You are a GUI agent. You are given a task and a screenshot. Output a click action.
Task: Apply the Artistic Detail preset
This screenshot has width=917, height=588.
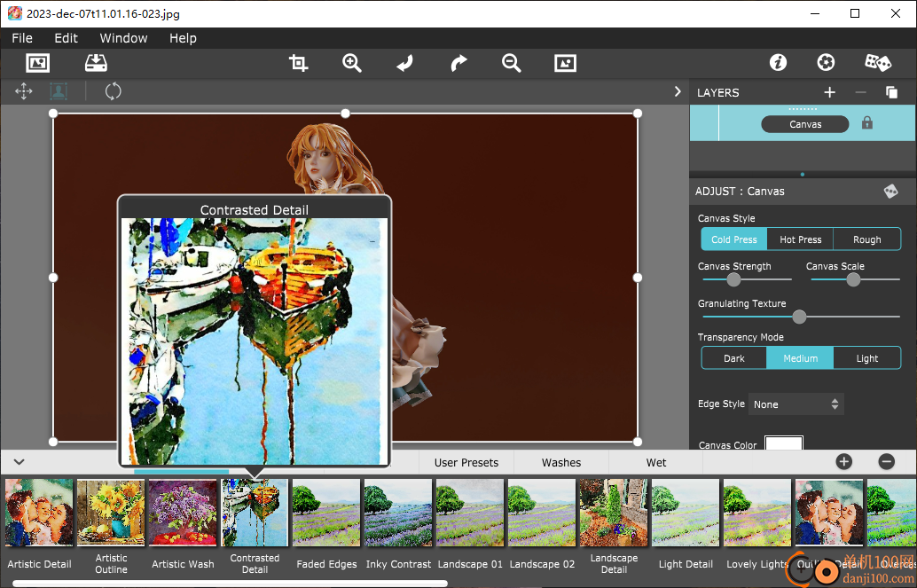click(x=39, y=513)
